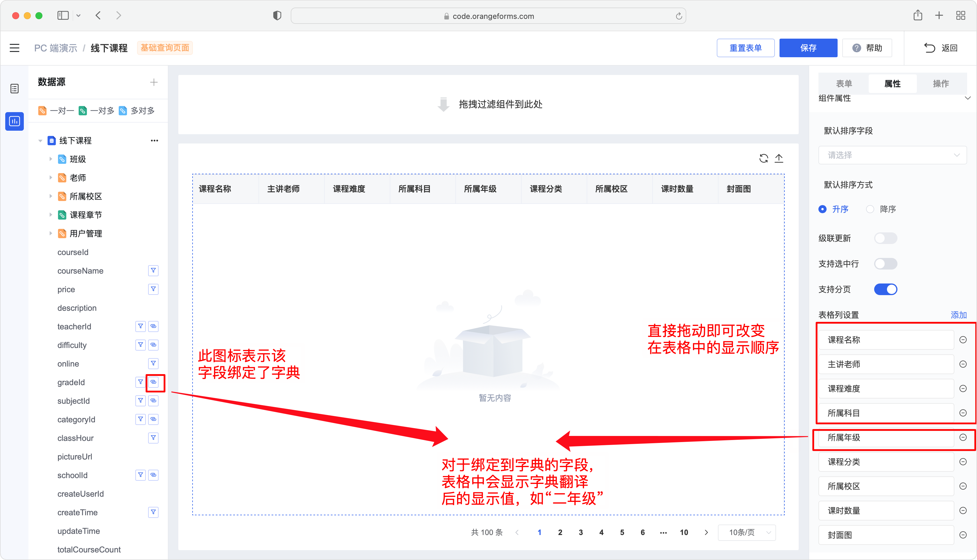977x560 pixels.
Task: Go to pagination page 2
Action: (x=560, y=533)
